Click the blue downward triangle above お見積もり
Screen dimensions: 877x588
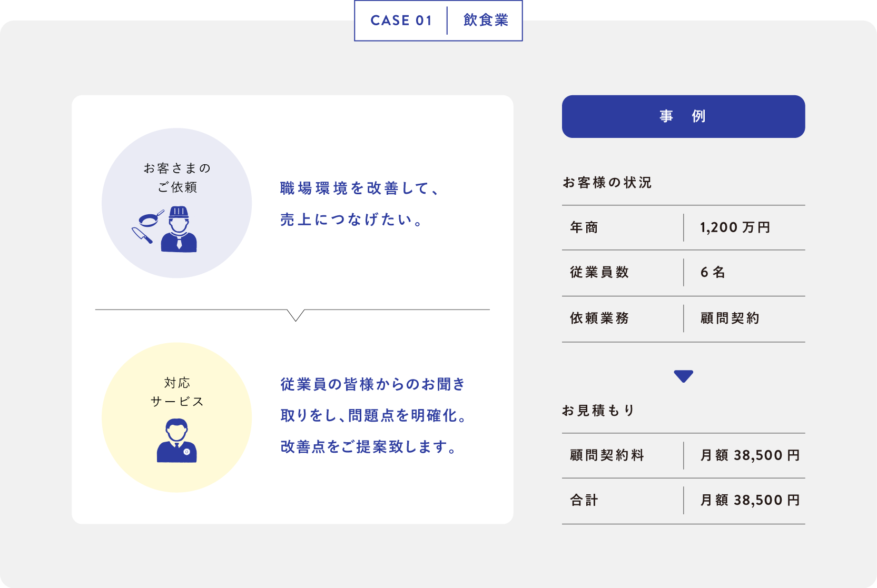click(683, 376)
